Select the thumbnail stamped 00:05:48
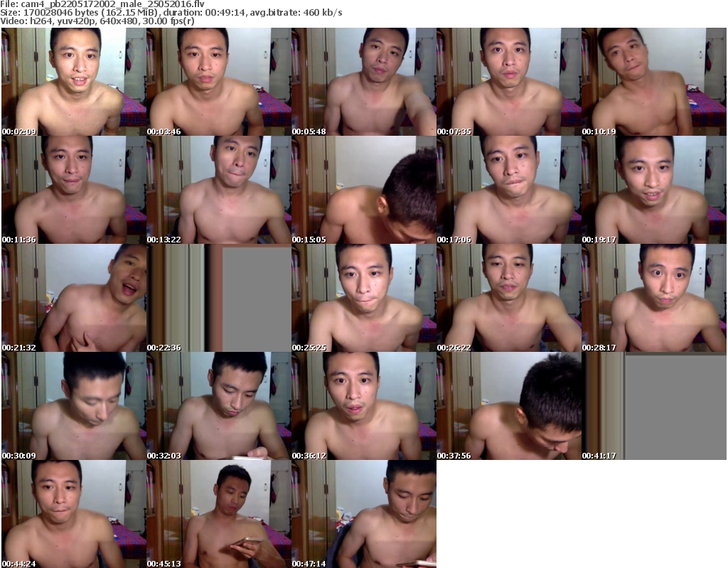 (364, 82)
